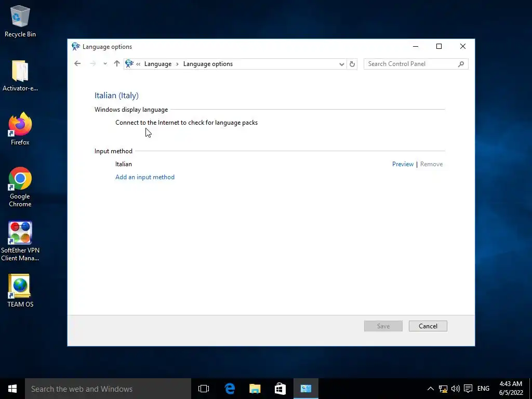This screenshot has width=532, height=399.
Task: Click Add an input method
Action: [x=145, y=177]
